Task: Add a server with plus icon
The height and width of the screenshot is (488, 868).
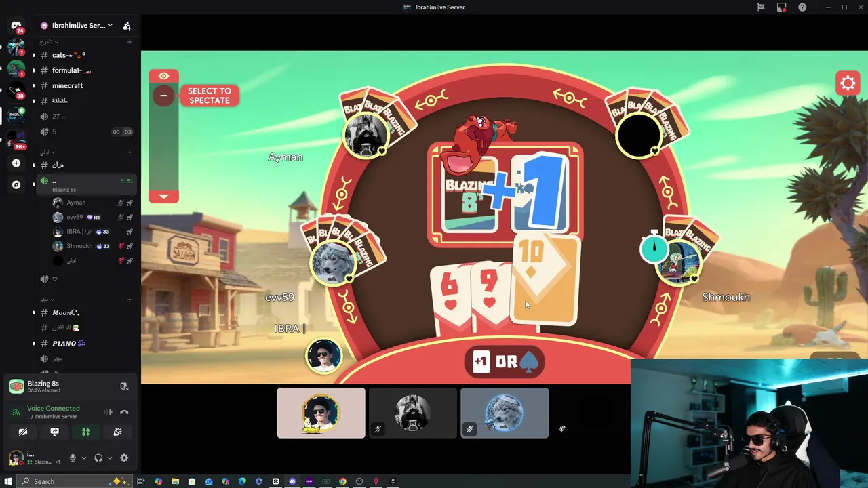Action: 16,163
